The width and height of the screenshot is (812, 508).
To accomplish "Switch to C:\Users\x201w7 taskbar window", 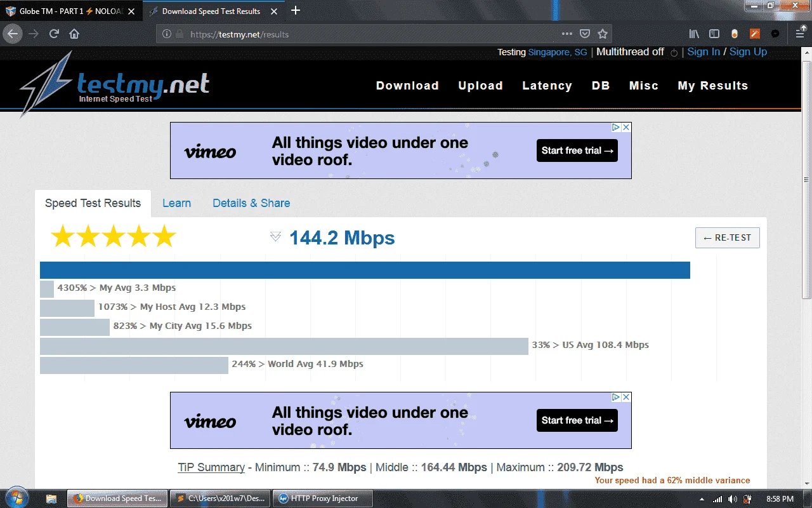I will 220,498.
